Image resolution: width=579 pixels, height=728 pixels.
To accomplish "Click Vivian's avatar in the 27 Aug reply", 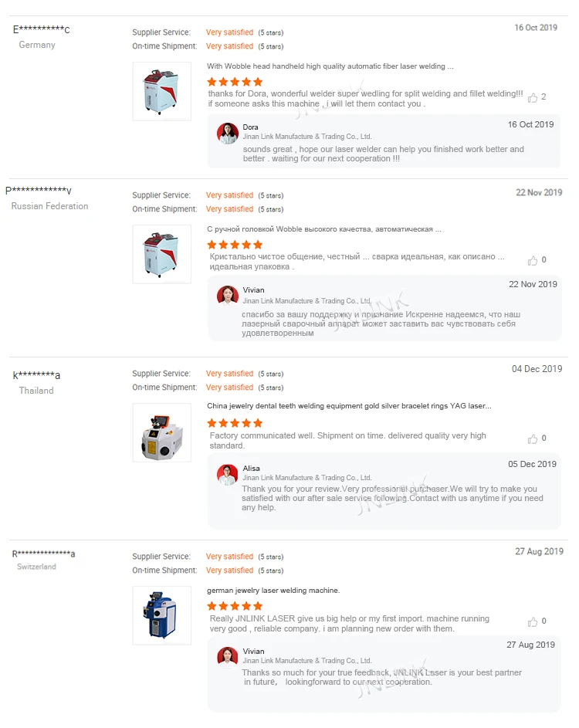I will click(x=228, y=657).
